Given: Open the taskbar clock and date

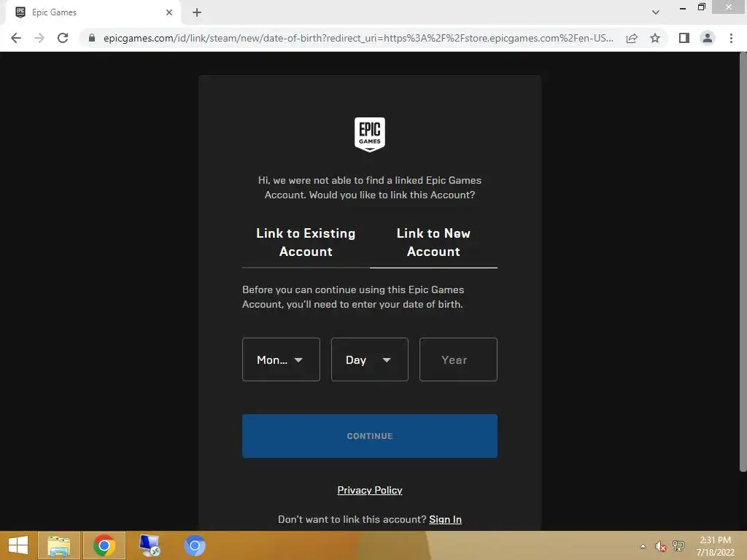Looking at the screenshot, I should click(715, 546).
